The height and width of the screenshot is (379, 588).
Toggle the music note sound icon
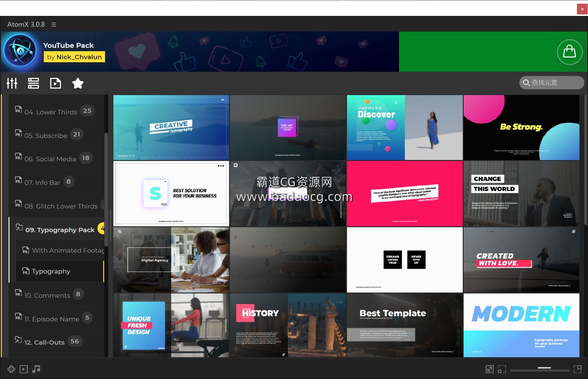tap(36, 369)
